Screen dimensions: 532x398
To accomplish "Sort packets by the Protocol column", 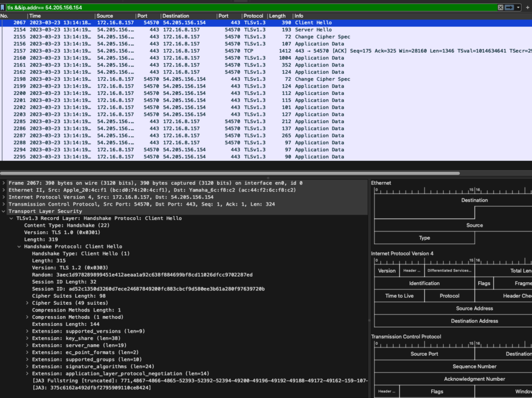I will (253, 16).
